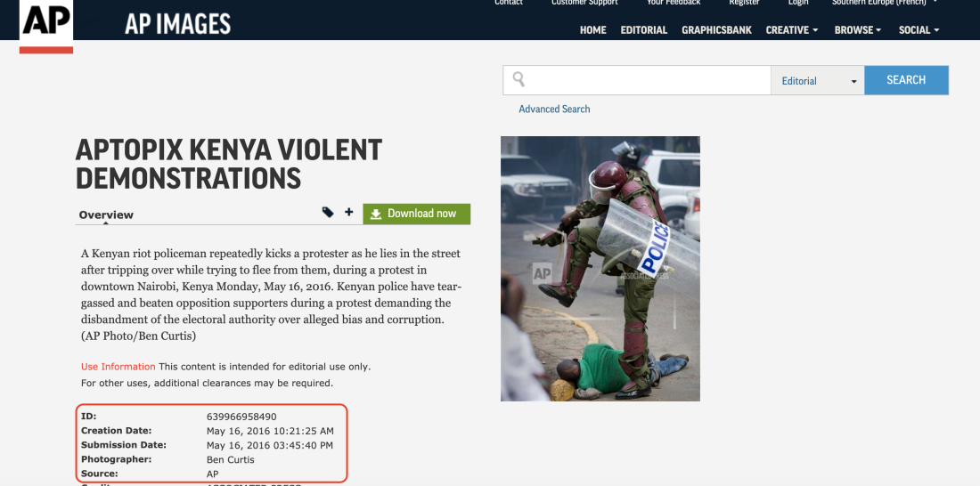The image size is (980, 486).
Task: Click the plus icon next to tag
Action: (x=348, y=213)
